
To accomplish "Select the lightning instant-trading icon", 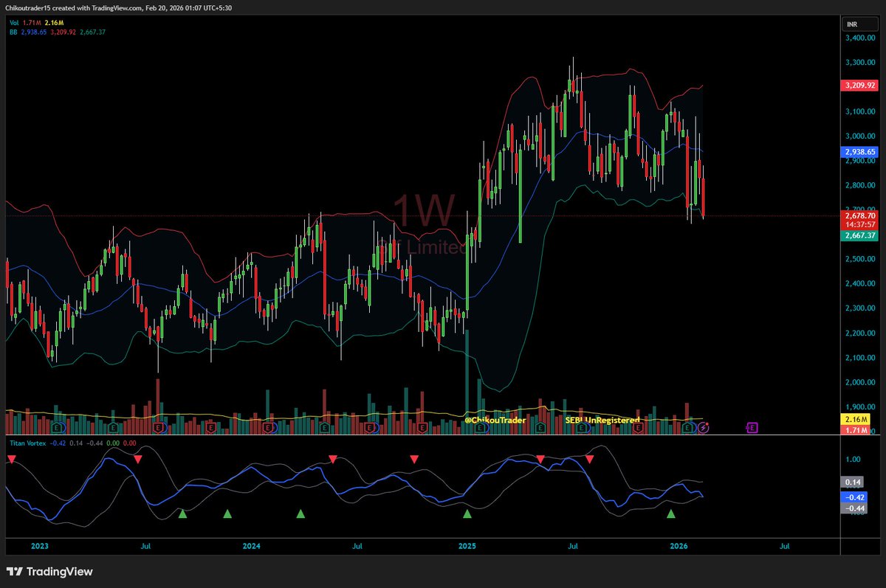I will click(704, 427).
